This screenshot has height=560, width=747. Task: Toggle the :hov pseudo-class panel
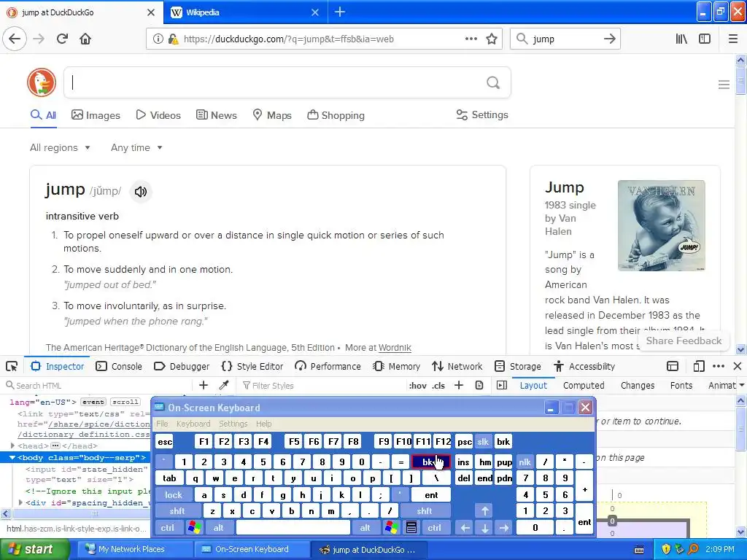(418, 386)
